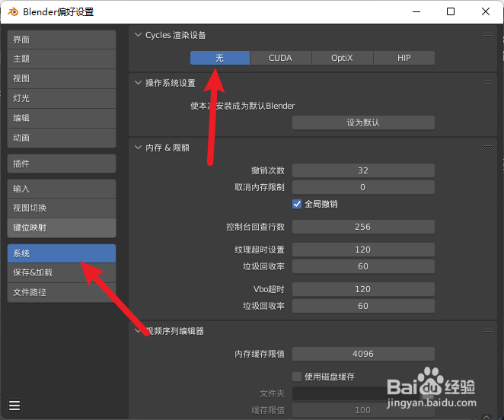Click the Vbo超时 field showing 120
Image resolution: width=504 pixels, height=420 pixels.
coord(363,289)
